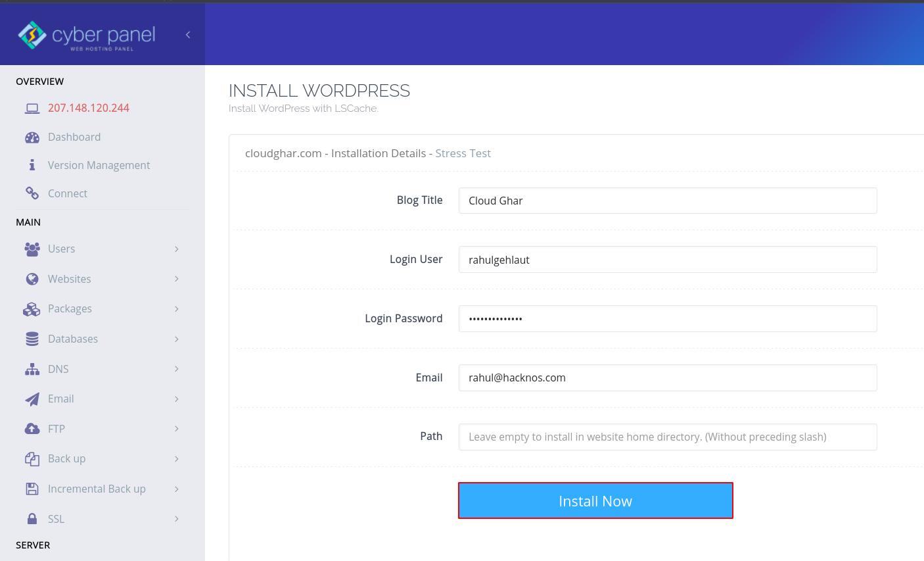Click the cyber panel logo text
The image size is (924, 561).
[104, 36]
